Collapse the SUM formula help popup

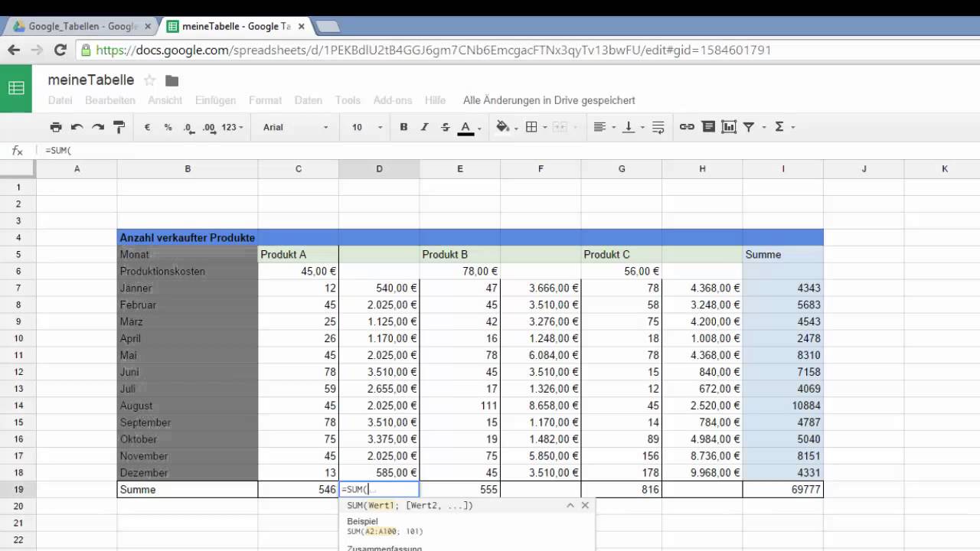click(570, 506)
